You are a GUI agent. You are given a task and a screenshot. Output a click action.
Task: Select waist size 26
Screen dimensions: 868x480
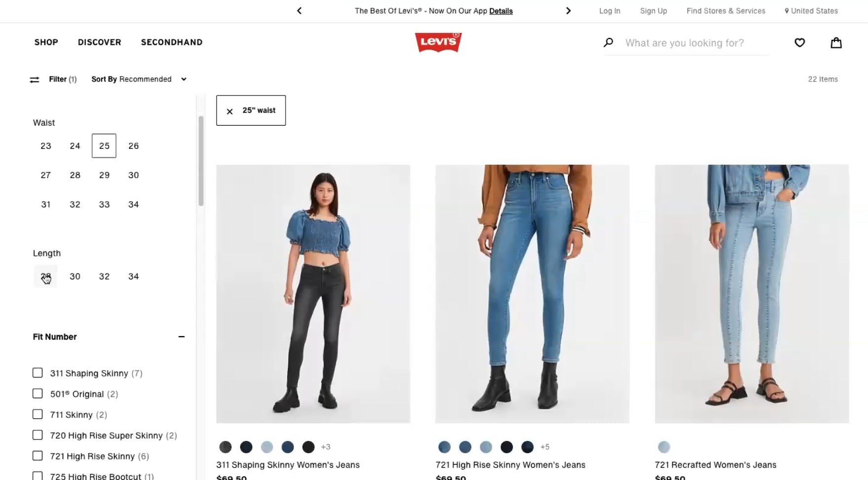tap(133, 146)
